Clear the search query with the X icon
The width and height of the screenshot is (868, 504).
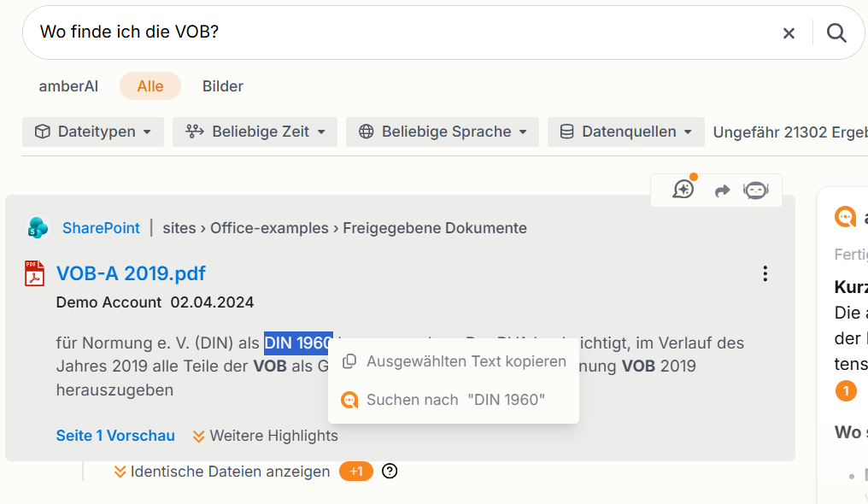(x=789, y=33)
